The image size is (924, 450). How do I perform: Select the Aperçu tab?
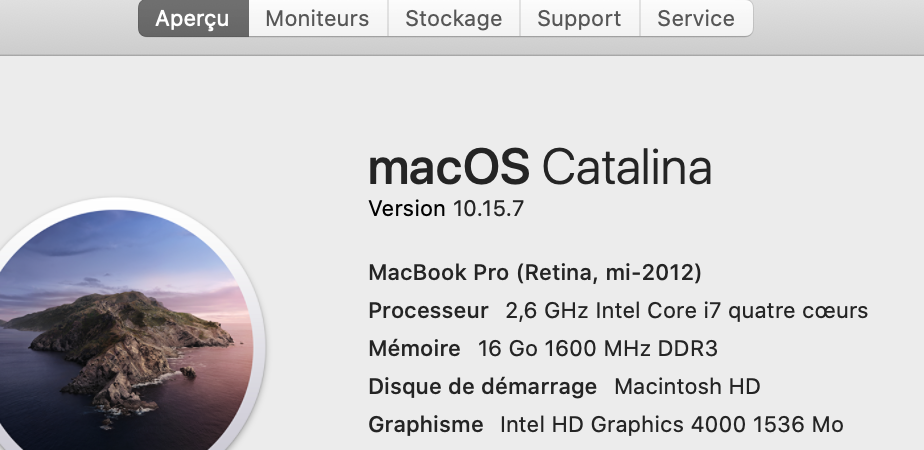(x=193, y=18)
